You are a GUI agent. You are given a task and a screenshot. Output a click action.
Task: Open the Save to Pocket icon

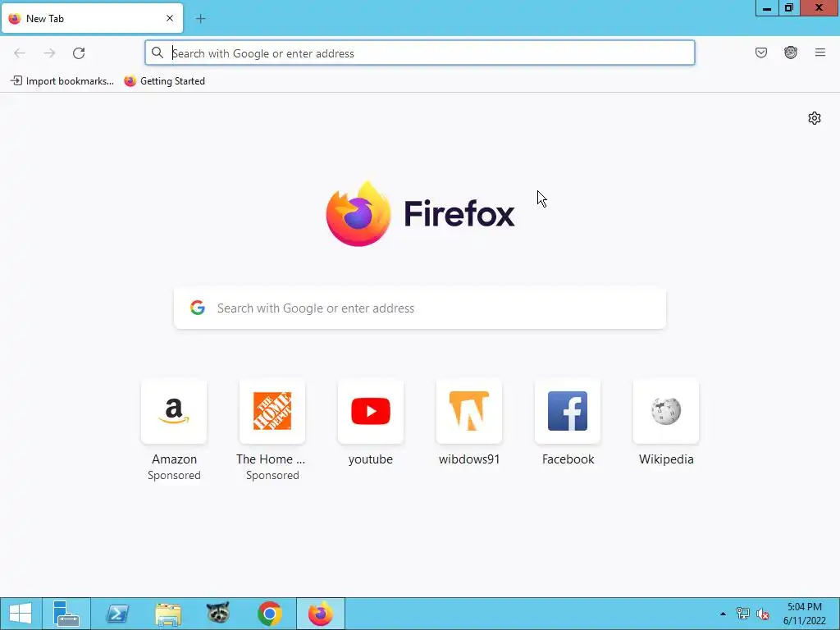coord(760,52)
